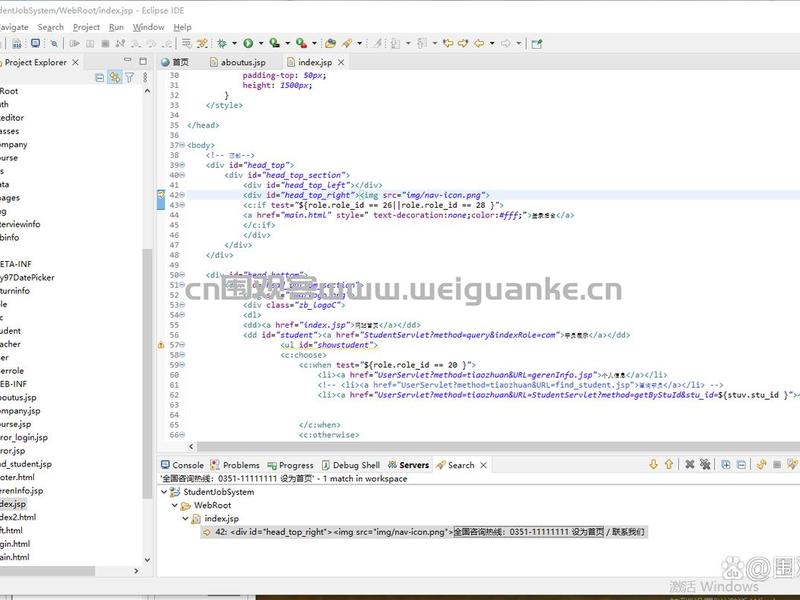This screenshot has height=600, width=800.
Task: Close the index.jsp editor tab
Action: 341,62
